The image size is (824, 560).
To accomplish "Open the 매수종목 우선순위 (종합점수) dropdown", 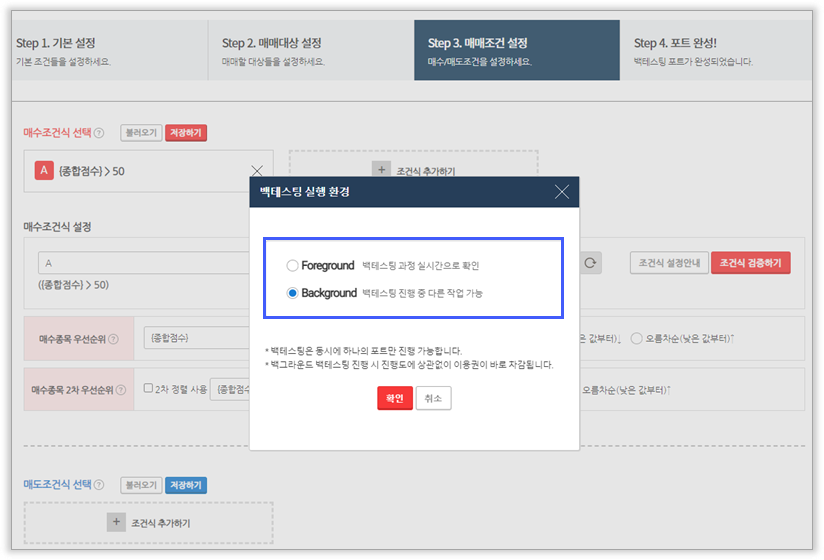I will 195,339.
